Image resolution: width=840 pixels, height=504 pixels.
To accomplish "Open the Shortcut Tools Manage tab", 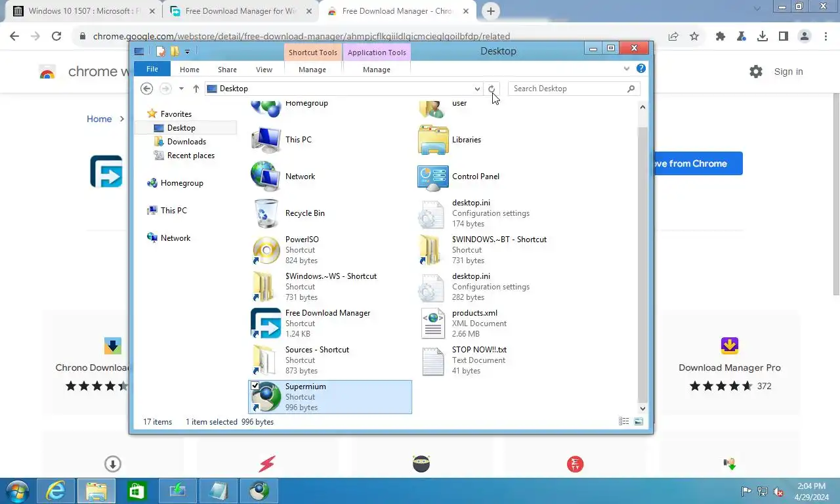I will [x=312, y=69].
